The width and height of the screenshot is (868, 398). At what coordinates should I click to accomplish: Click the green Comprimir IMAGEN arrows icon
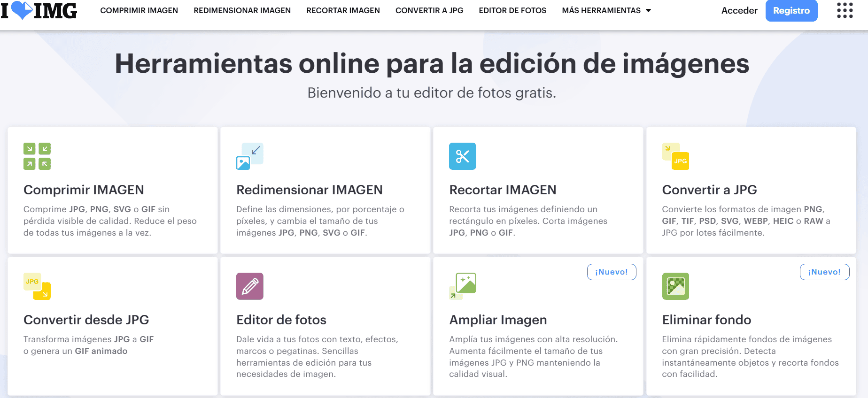pyautogui.click(x=37, y=156)
